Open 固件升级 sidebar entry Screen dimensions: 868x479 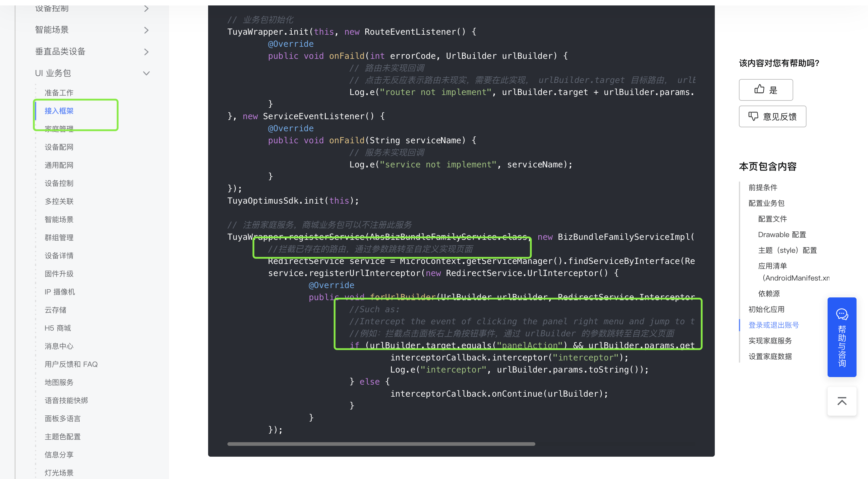[x=59, y=274]
